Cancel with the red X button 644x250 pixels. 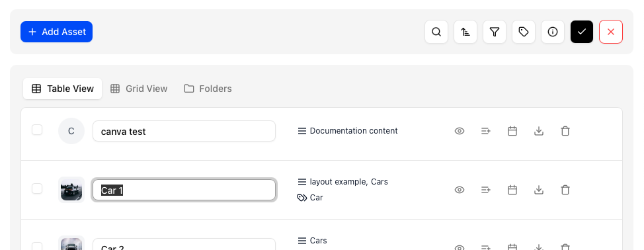[611, 32]
